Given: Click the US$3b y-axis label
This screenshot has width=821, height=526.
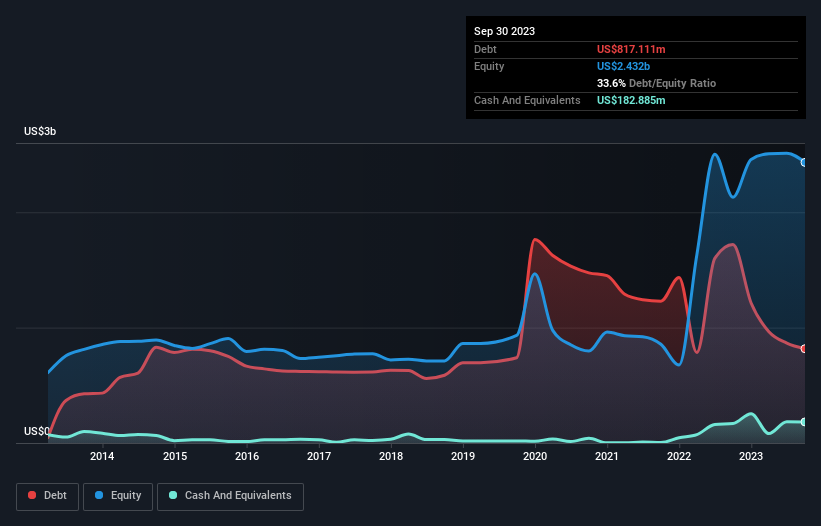Looking at the screenshot, I should click(x=40, y=131).
